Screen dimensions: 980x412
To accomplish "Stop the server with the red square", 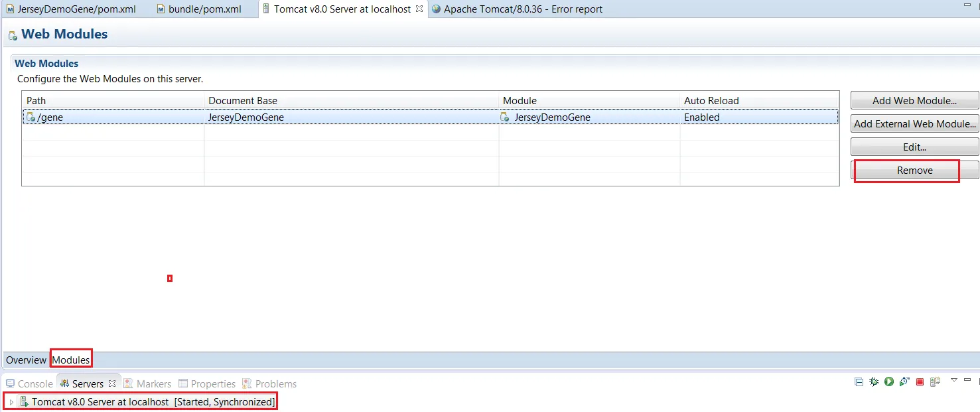I will (920, 382).
